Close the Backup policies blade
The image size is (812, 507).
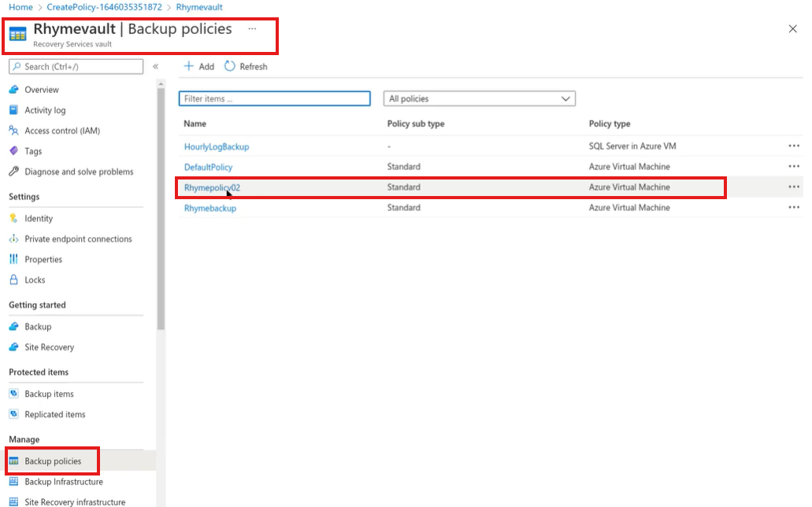click(793, 29)
